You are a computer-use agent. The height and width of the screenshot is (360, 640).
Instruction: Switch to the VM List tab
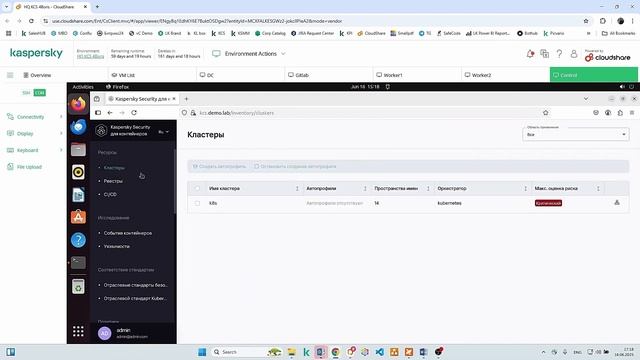click(x=152, y=75)
